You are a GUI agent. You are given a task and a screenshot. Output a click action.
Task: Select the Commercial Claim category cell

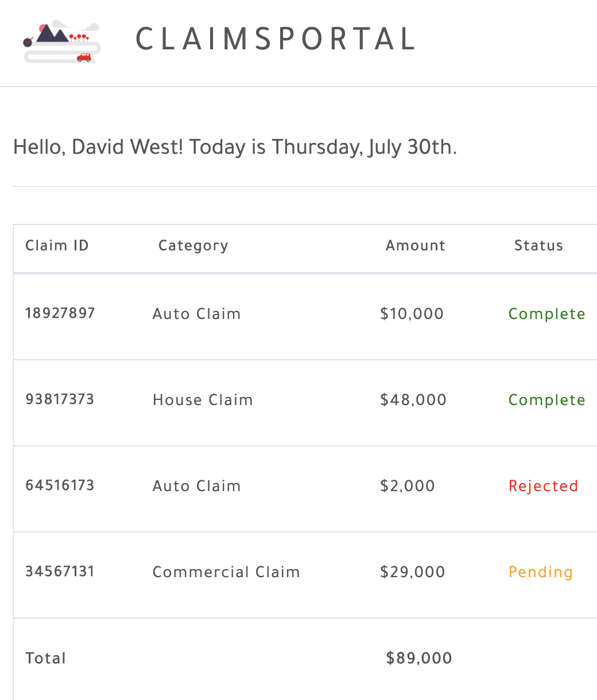click(x=226, y=572)
